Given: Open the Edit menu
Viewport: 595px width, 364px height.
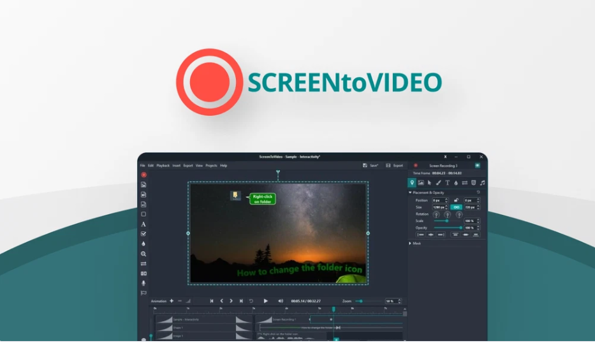Looking at the screenshot, I should tap(151, 166).
